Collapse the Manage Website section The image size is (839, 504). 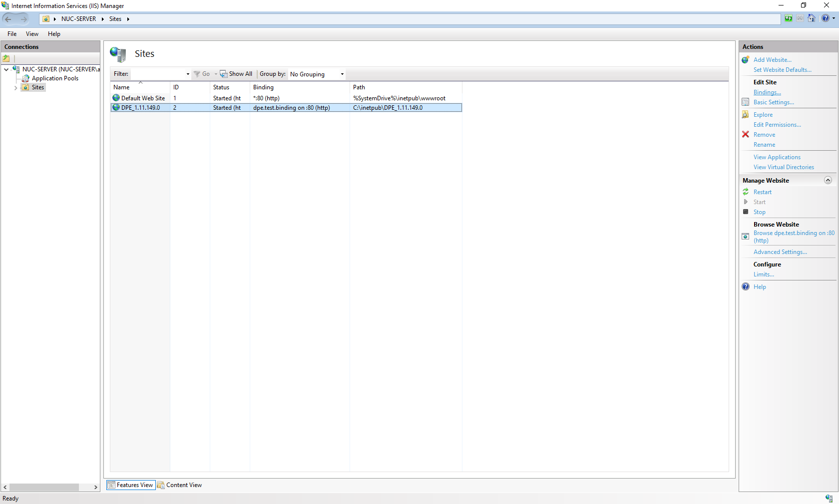(x=828, y=180)
